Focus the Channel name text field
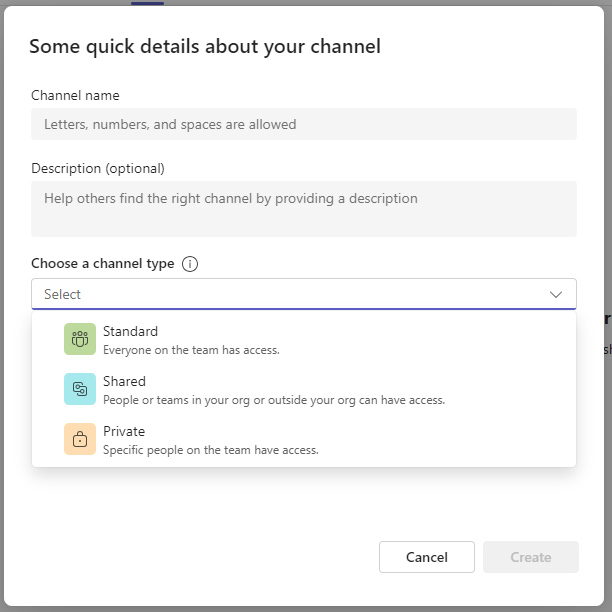612x612 pixels. (x=304, y=124)
